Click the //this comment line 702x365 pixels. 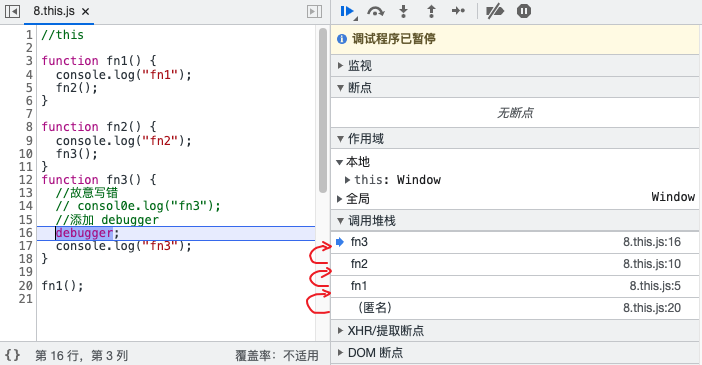(x=62, y=35)
